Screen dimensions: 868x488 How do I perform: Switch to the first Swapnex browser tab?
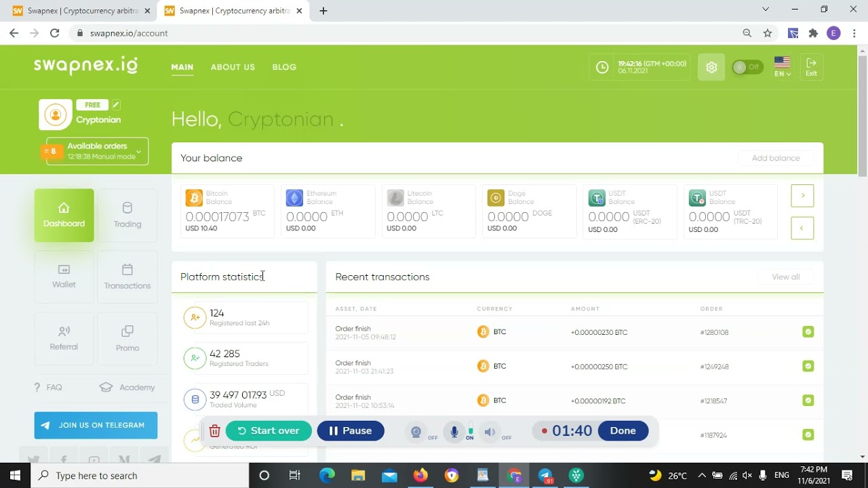point(81,11)
